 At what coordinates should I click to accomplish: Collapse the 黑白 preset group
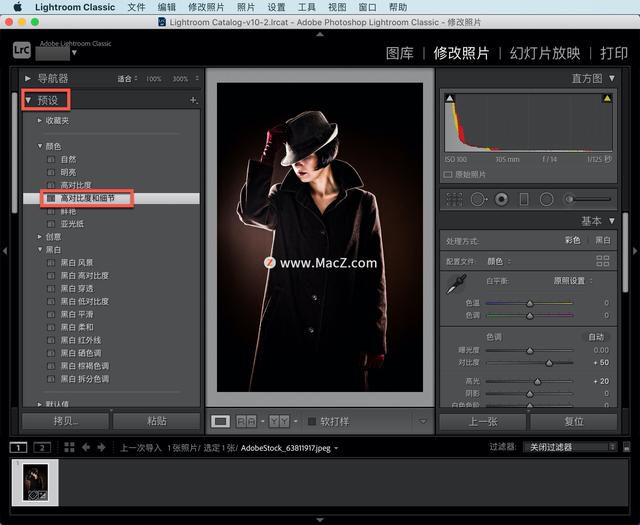click(40, 249)
